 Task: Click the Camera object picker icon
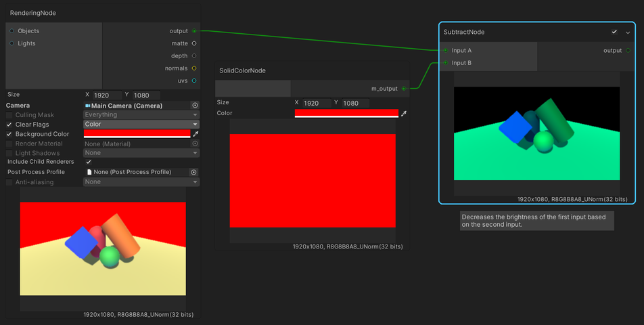pos(195,106)
